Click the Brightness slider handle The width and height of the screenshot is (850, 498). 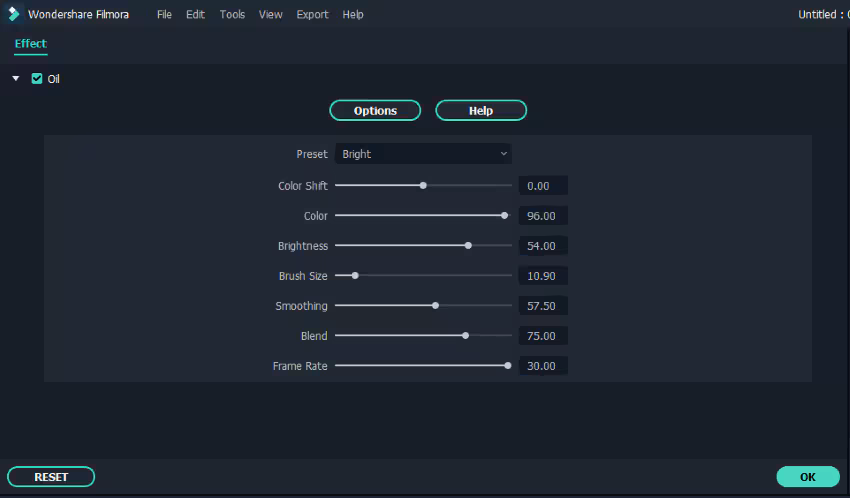[468, 245]
